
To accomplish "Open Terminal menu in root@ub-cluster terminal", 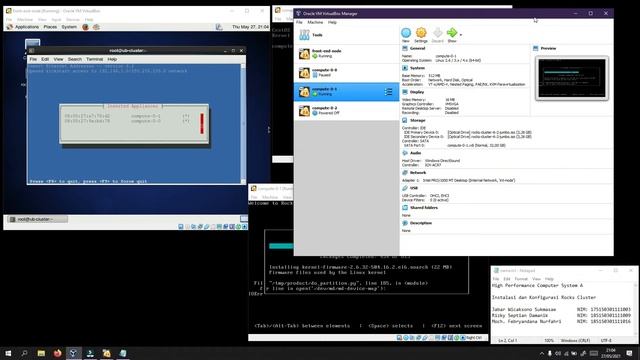I will click(94, 59).
